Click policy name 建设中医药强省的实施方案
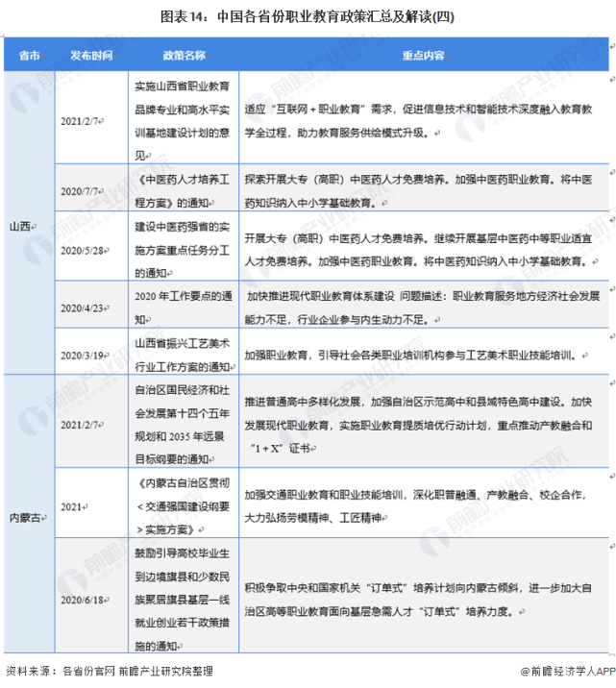 coord(182,250)
